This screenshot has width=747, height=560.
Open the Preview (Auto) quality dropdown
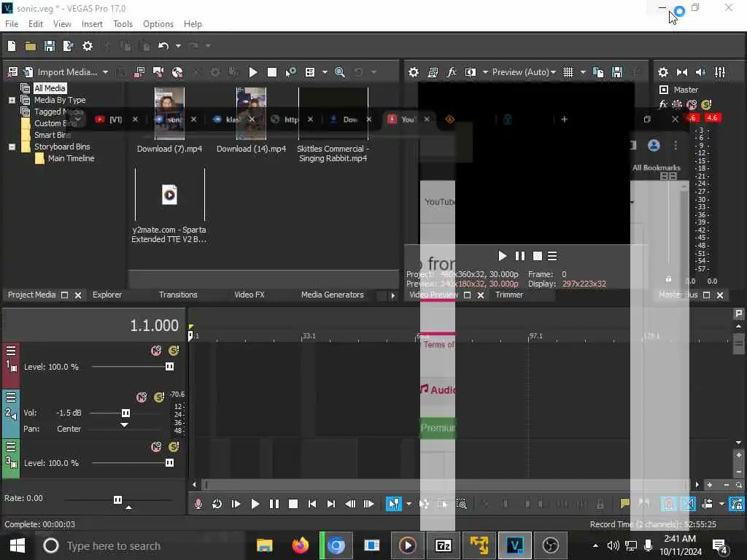524,72
